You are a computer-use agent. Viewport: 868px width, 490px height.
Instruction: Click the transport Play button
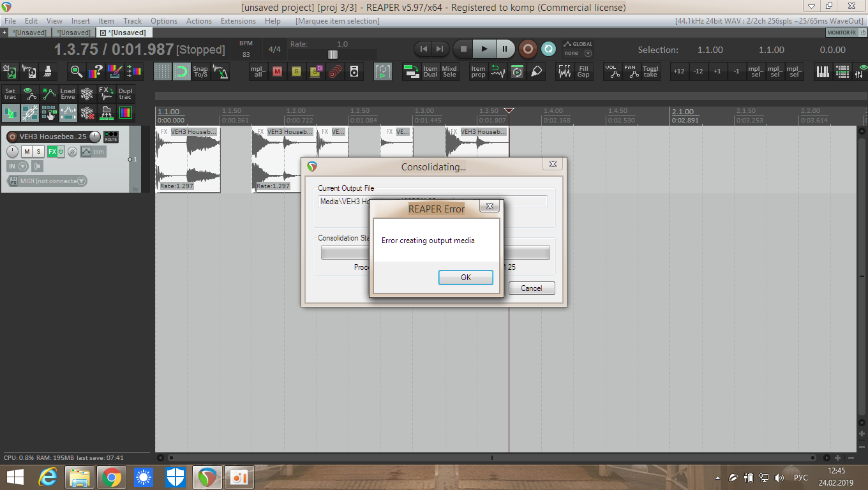484,49
